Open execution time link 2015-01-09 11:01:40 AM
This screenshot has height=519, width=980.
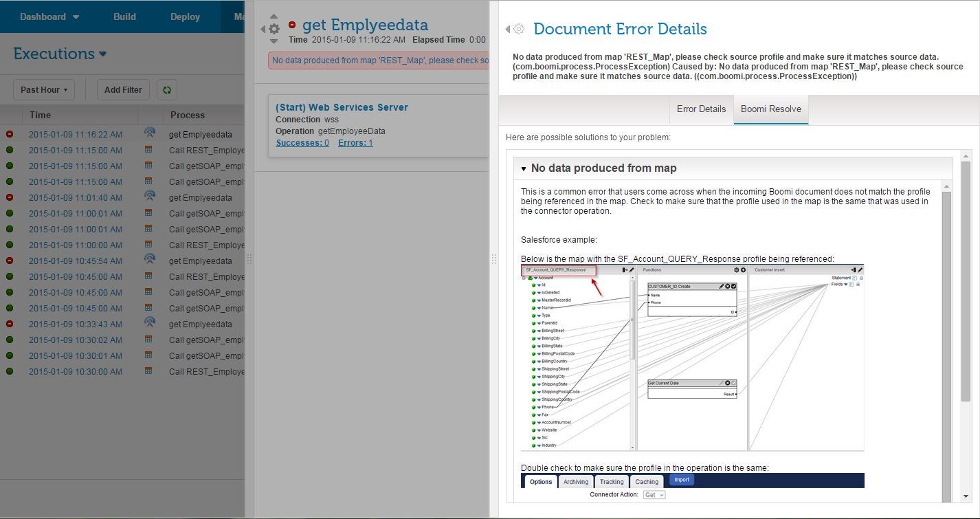(x=76, y=197)
